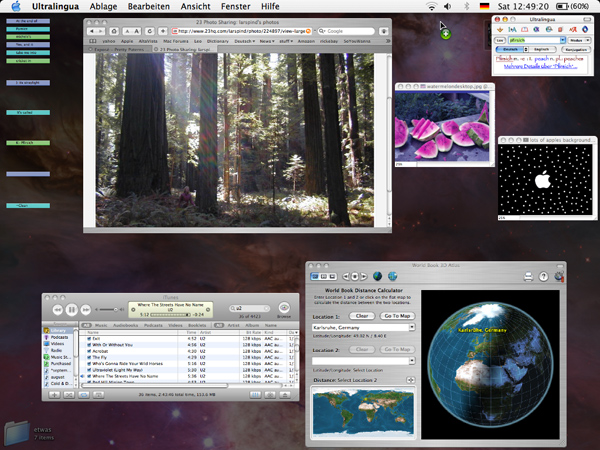Filter iTunes search by Videos
The width and height of the screenshot is (600, 450).
point(175,325)
